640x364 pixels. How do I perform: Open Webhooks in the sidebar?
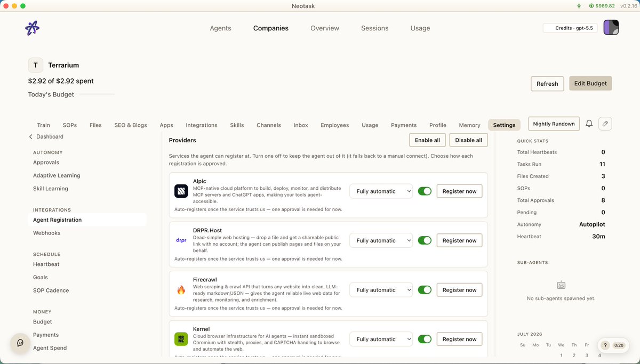[46, 233]
